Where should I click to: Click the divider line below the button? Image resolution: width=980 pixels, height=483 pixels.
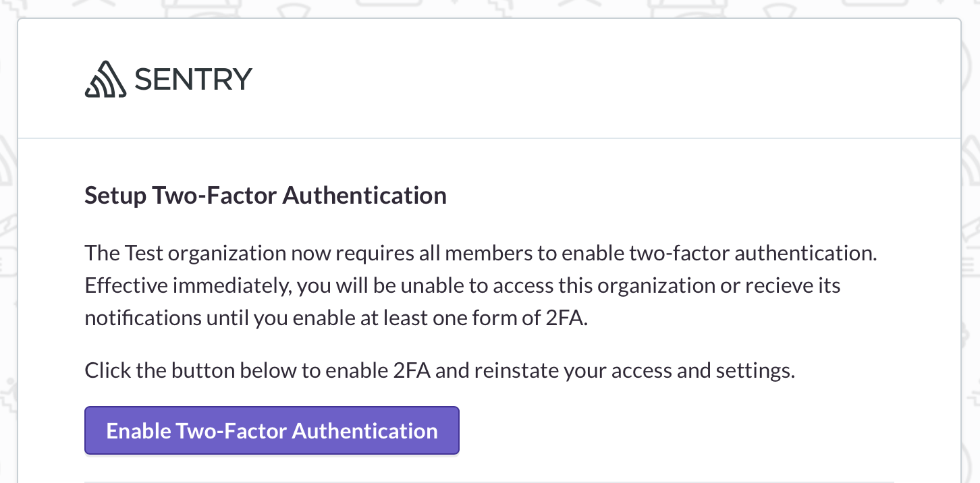pyautogui.click(x=489, y=482)
